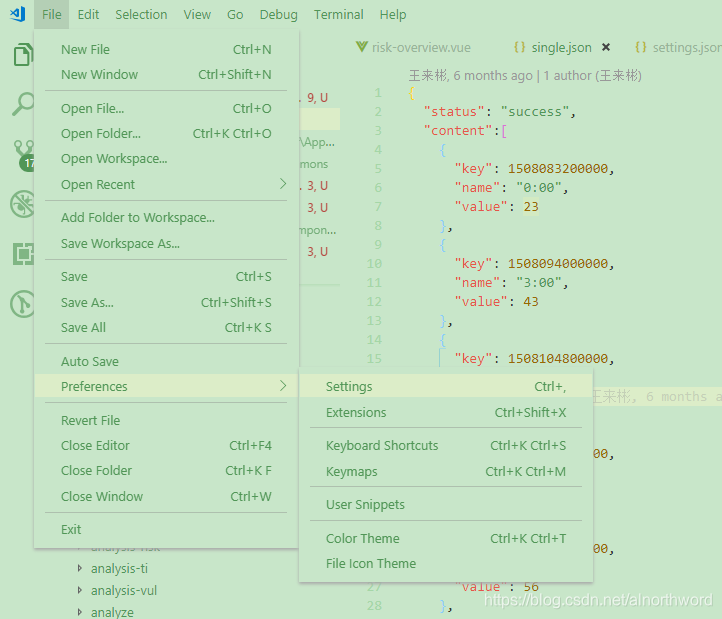Click the "content" key on line 3

[458, 131]
